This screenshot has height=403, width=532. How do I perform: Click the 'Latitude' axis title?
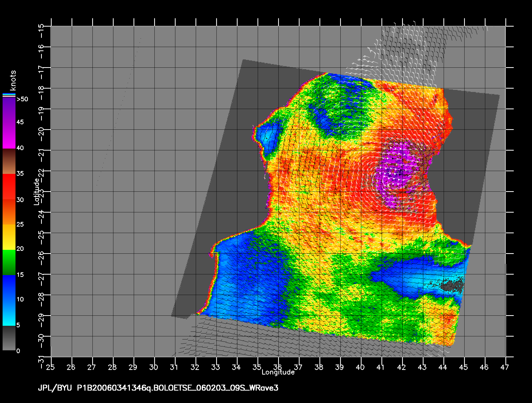pyautogui.click(x=37, y=192)
